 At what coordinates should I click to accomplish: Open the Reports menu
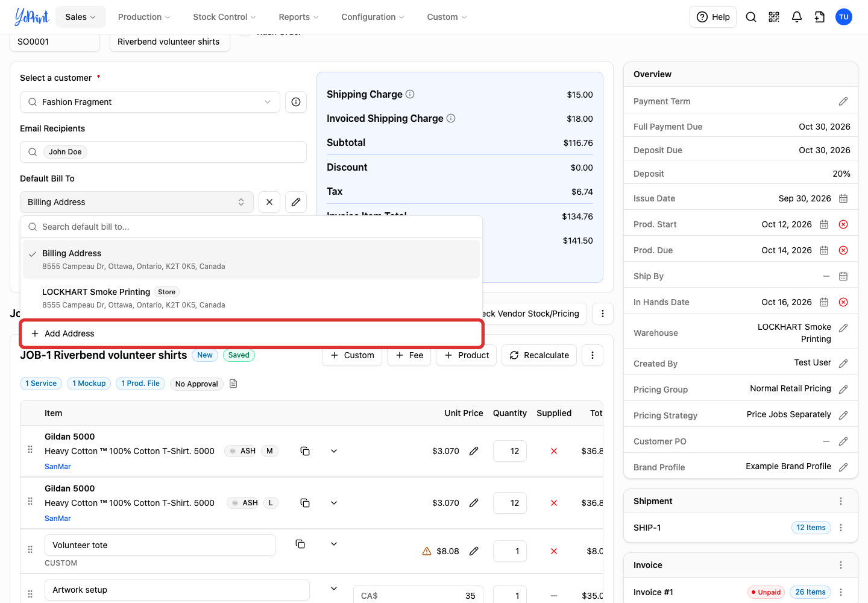(x=298, y=17)
